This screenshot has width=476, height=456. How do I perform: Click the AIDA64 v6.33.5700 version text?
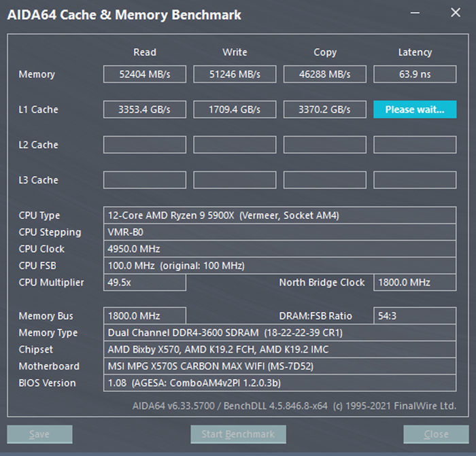294,406
